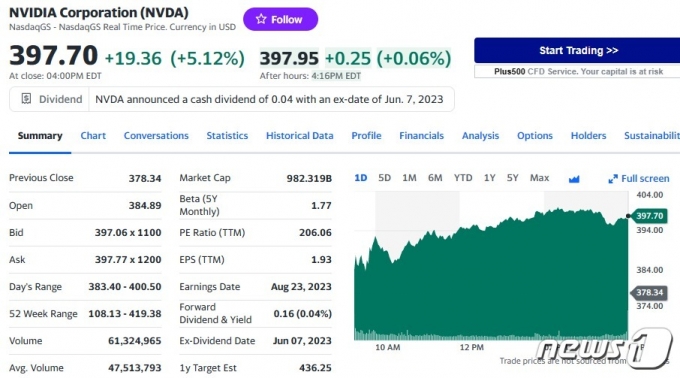Open the Conversations tab
Screen dimensions: 680x378
click(156, 136)
